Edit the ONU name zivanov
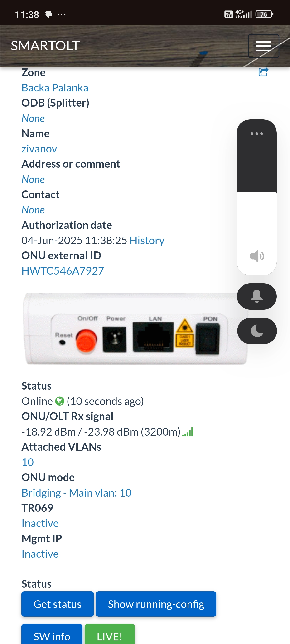The image size is (290, 644). tap(39, 149)
